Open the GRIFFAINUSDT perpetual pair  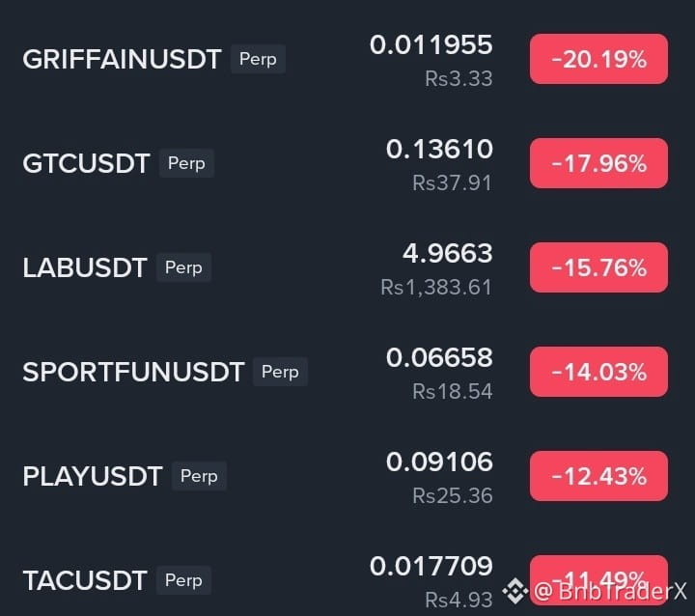point(122,59)
